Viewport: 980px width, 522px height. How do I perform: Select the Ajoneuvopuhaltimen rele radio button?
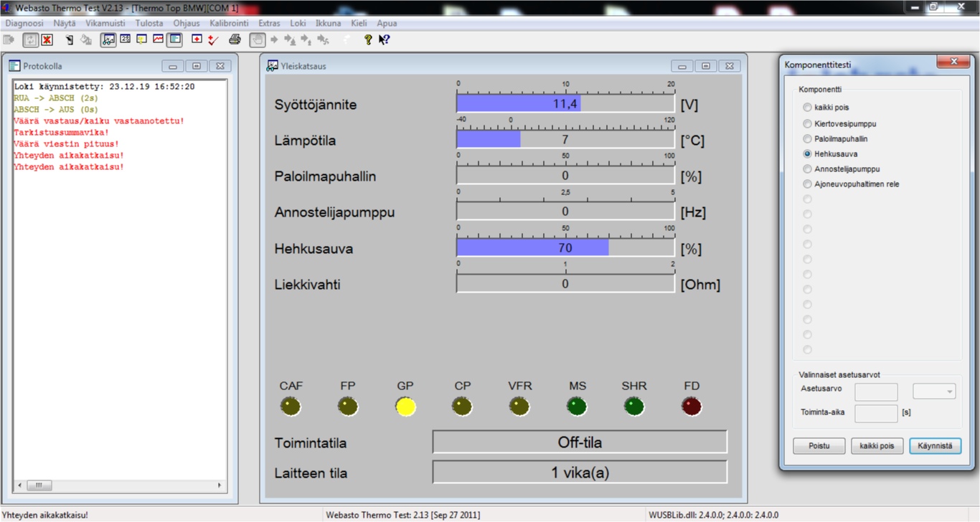click(808, 184)
